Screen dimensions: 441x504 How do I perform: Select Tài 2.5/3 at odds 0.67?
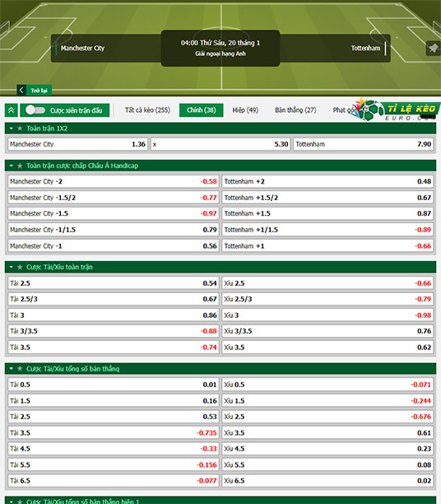coord(114,299)
